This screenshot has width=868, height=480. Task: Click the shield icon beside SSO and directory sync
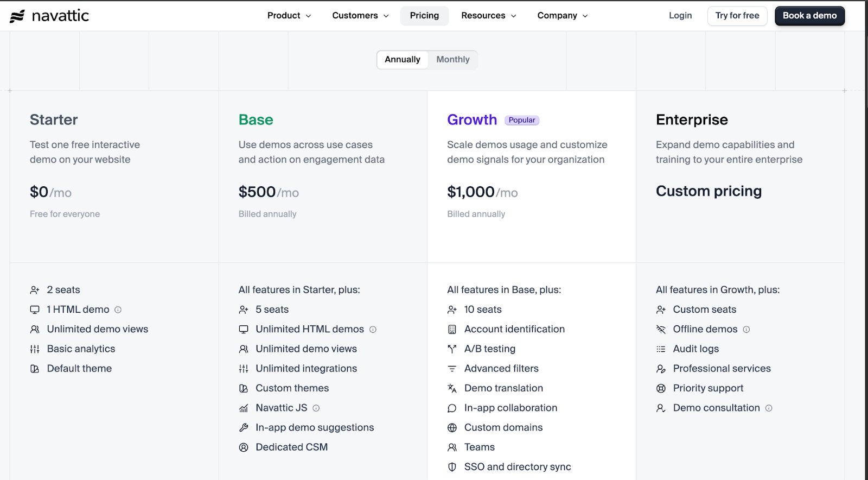coord(452,467)
